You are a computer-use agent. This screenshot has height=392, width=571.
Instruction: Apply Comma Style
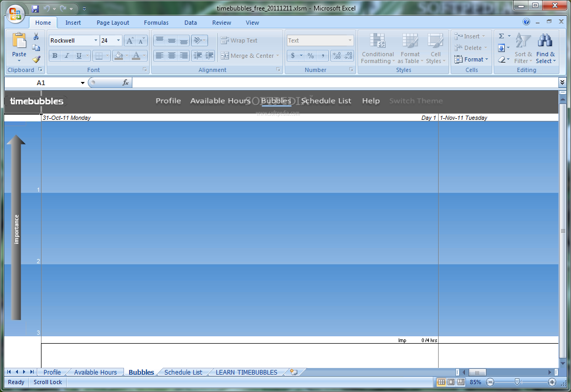(x=323, y=56)
